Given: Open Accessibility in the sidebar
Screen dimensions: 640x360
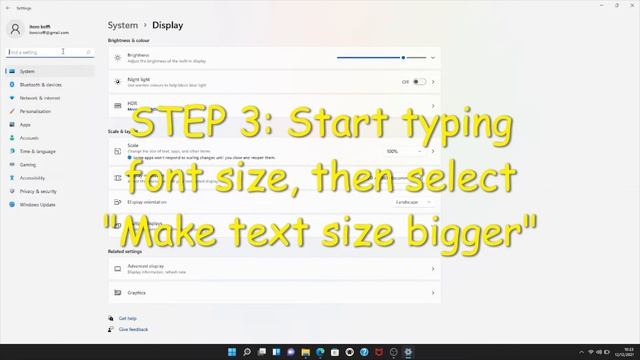Looking at the screenshot, I should point(32,178).
